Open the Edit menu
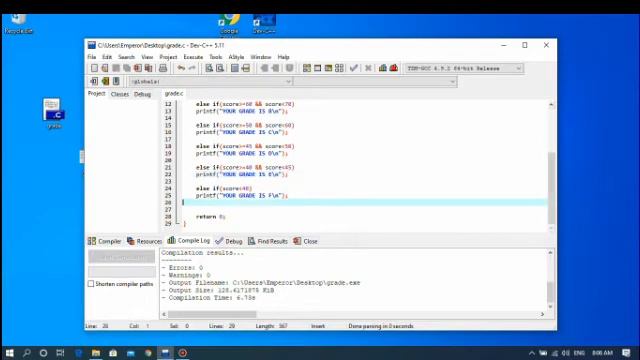This screenshot has height=360, width=640. (x=107, y=57)
